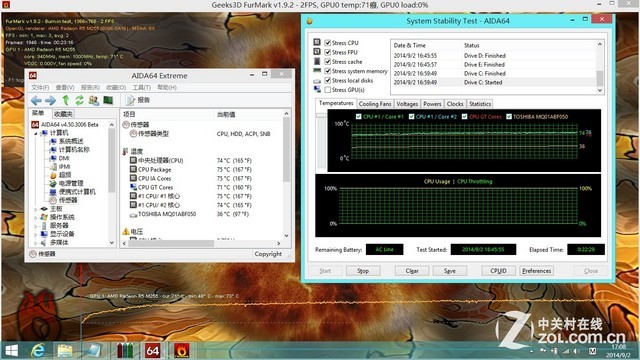Expand the 显示设备 tree node
The height and width of the screenshot is (360, 640).
(x=36, y=234)
